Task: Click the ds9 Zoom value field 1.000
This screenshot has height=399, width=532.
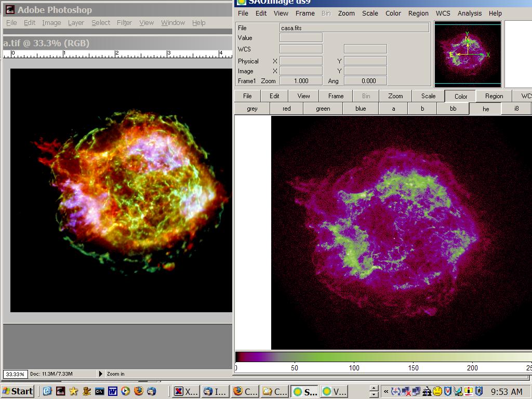Action: tap(301, 81)
